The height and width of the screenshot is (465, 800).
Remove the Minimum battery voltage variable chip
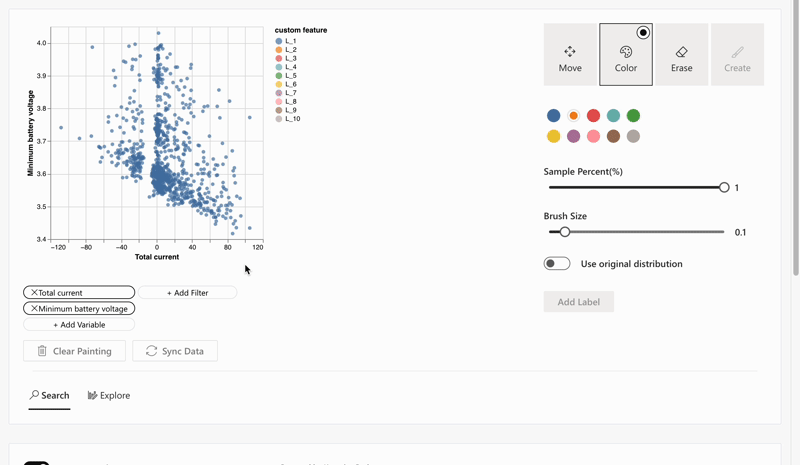point(34,309)
